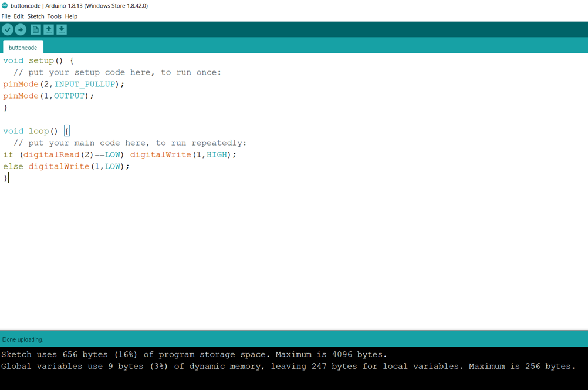Save the sketch with the Save icon
The image size is (588, 390).
(x=62, y=29)
